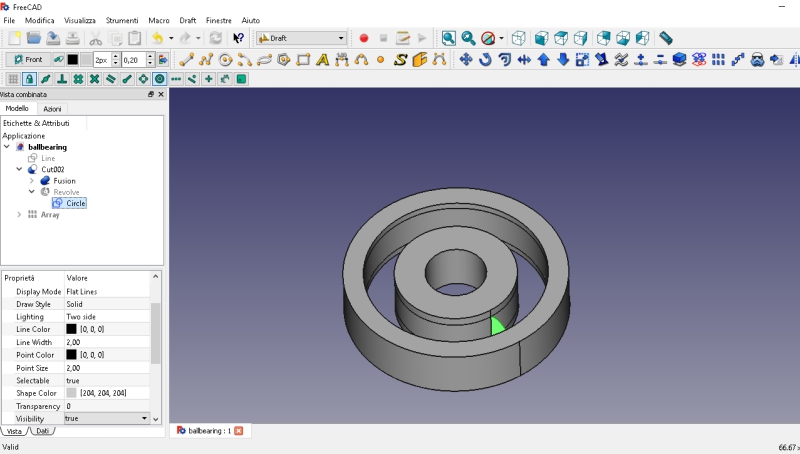Open the undo history dropdown arrow
The height and width of the screenshot is (454, 800).
pyautogui.click(x=171, y=38)
